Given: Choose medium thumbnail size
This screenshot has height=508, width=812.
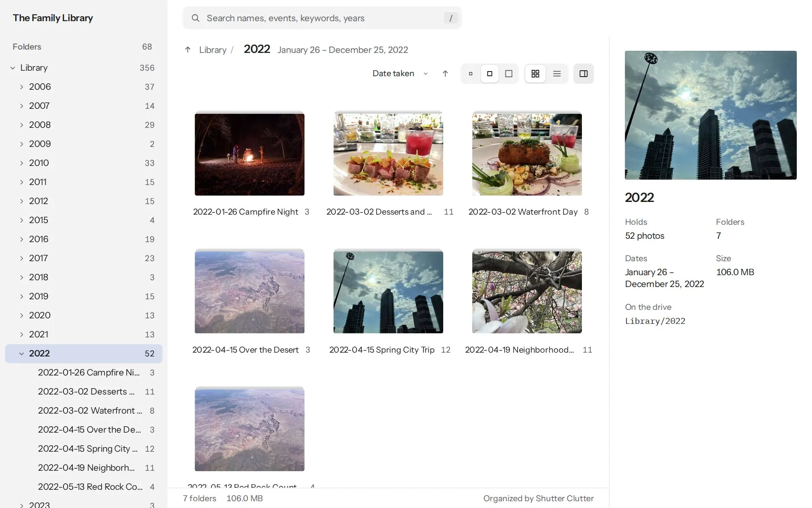Looking at the screenshot, I should (490, 74).
